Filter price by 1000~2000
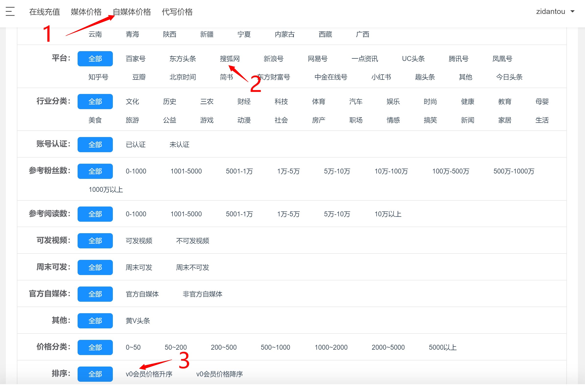This screenshot has height=392, width=585. (x=331, y=347)
